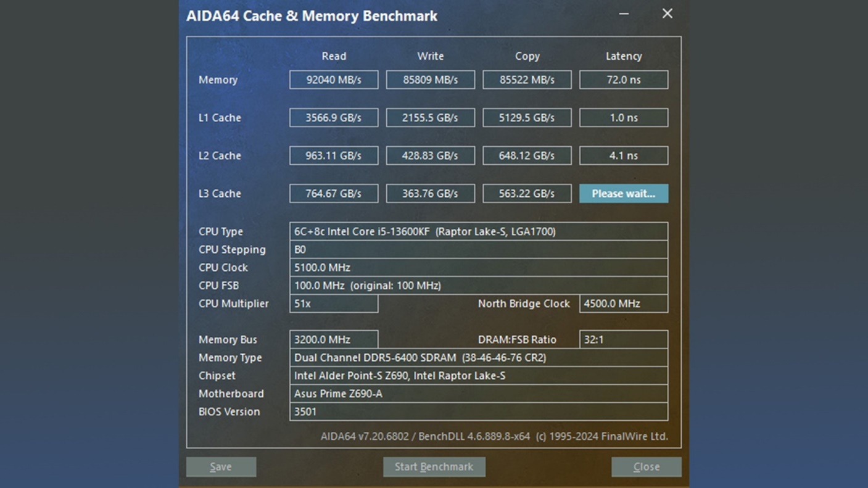Click the North Bridge Clock value 4500.0 MHz
Screen dimensions: 868x488
pos(624,304)
